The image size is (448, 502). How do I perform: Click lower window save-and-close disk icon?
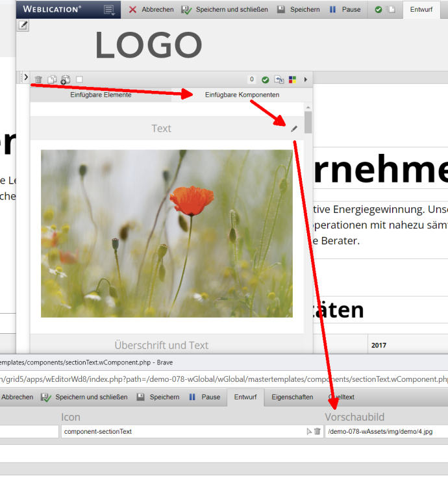tap(45, 397)
